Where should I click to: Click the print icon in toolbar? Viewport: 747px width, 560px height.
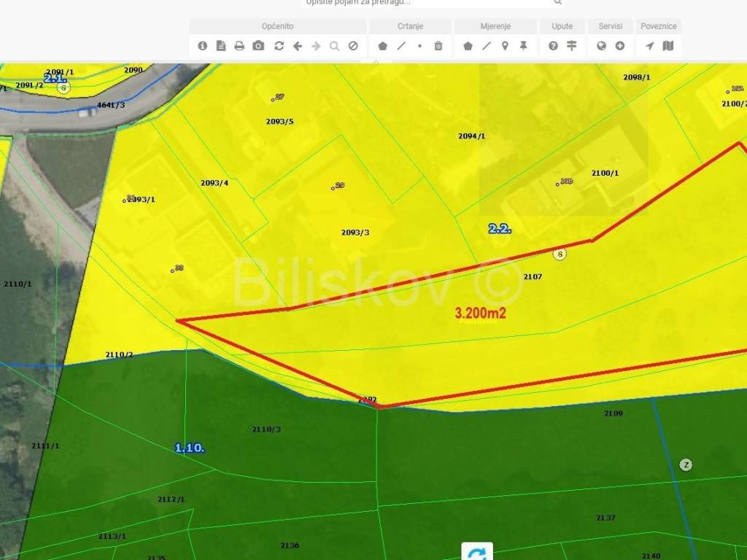[x=239, y=46]
